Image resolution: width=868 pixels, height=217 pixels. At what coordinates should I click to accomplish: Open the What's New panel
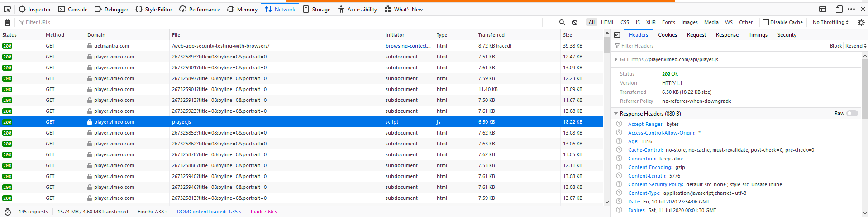coord(404,9)
